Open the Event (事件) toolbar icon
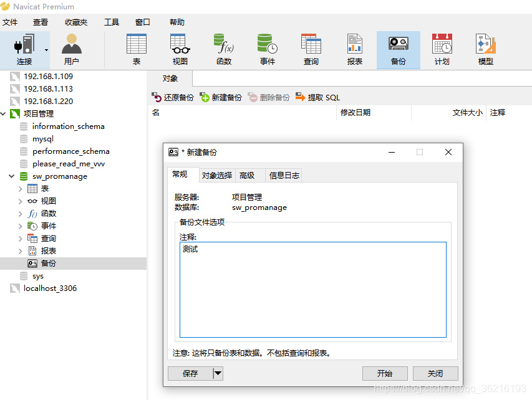The image size is (532, 400). 268,50
